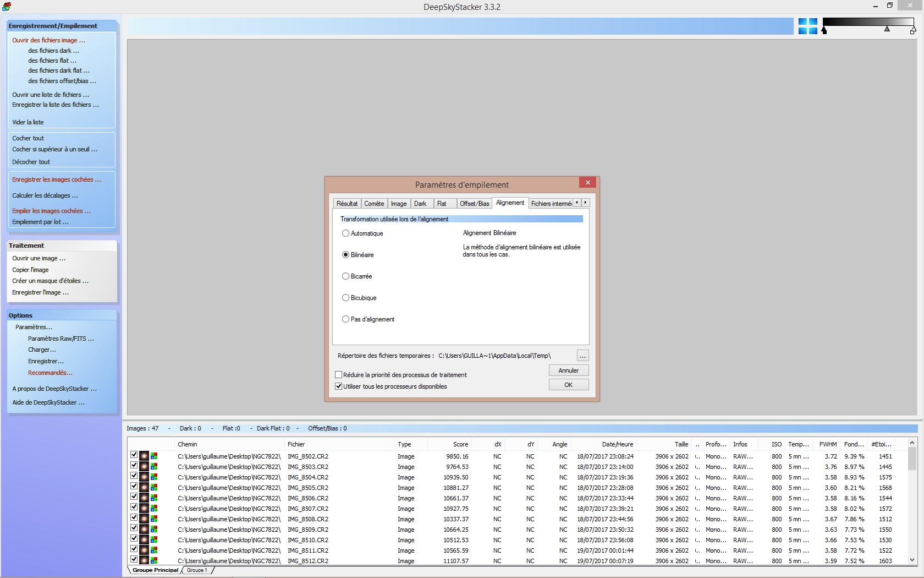Viewport: 924px width, 578px height.
Task: Enable Réduire la priorité des processus checkbox
Action: [x=339, y=375]
